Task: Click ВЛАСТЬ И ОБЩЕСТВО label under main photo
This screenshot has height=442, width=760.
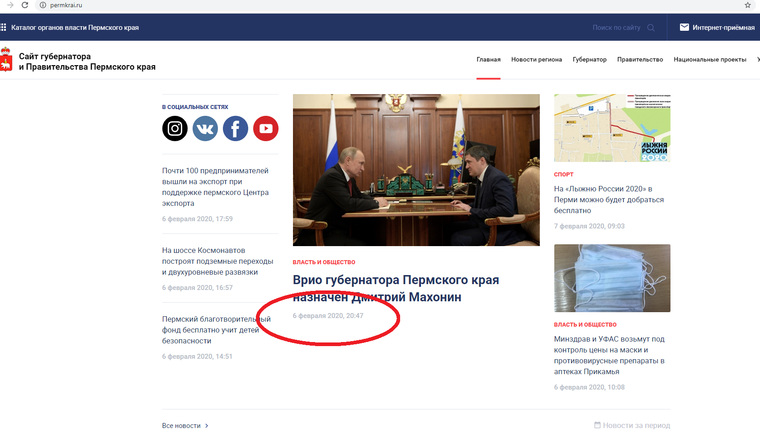Action: [324, 262]
